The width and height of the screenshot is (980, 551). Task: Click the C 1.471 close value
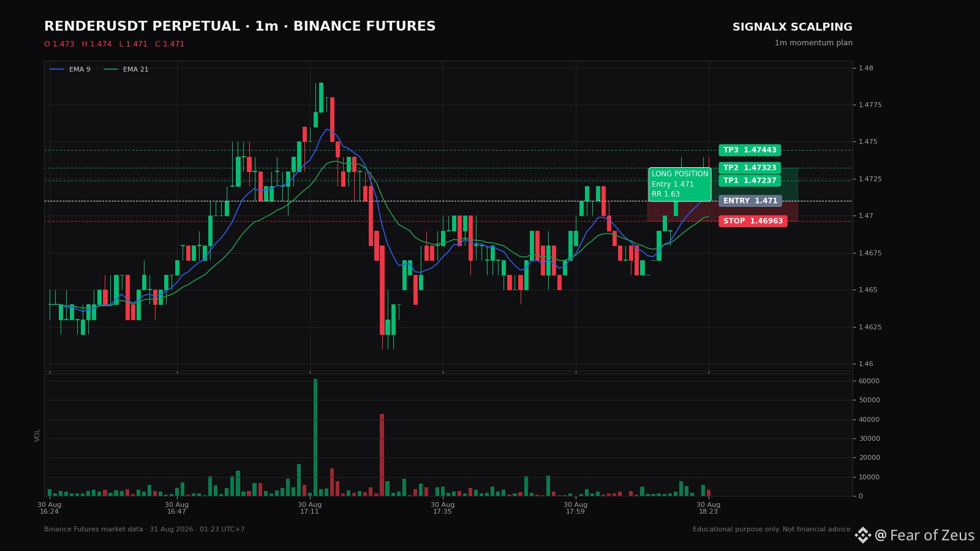170,44
